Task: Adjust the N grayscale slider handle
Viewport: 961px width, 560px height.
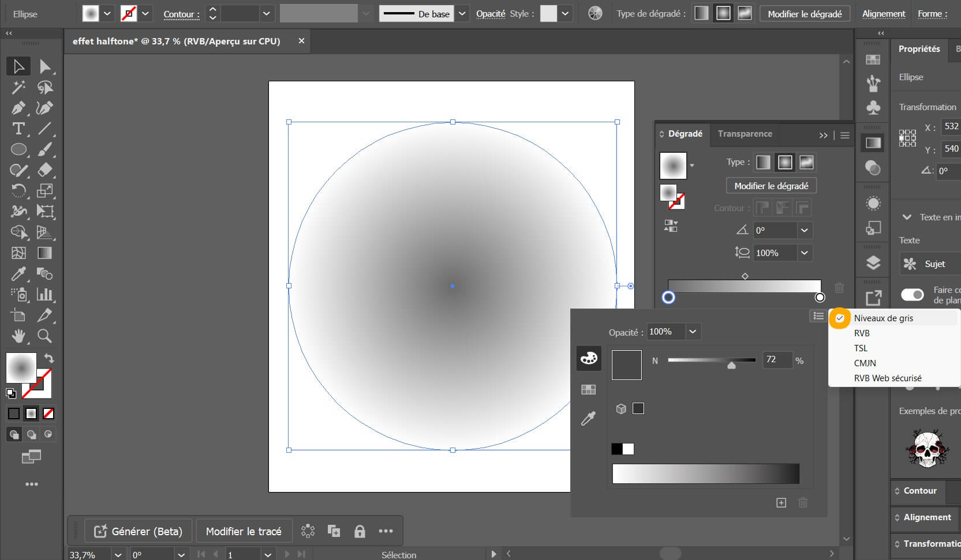Action: point(731,364)
